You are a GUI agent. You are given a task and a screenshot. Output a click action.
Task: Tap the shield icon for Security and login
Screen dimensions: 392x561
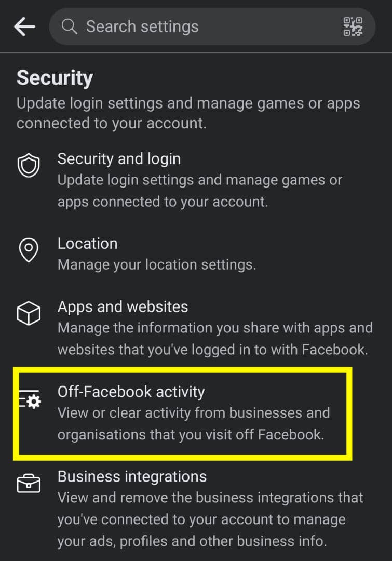[29, 165]
